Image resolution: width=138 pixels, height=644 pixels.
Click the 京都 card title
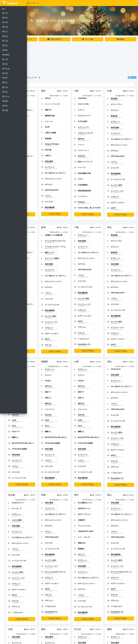(43, 495)
